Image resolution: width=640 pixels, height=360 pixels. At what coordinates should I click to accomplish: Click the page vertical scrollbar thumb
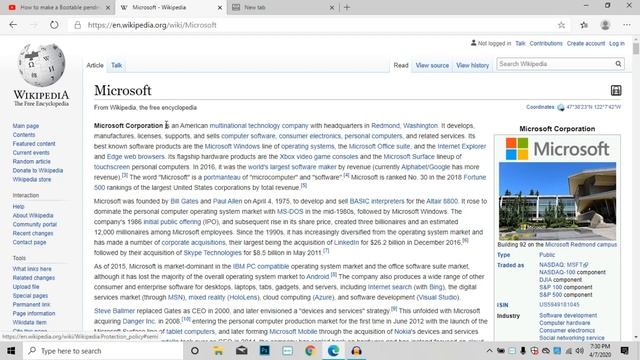tap(636, 48)
